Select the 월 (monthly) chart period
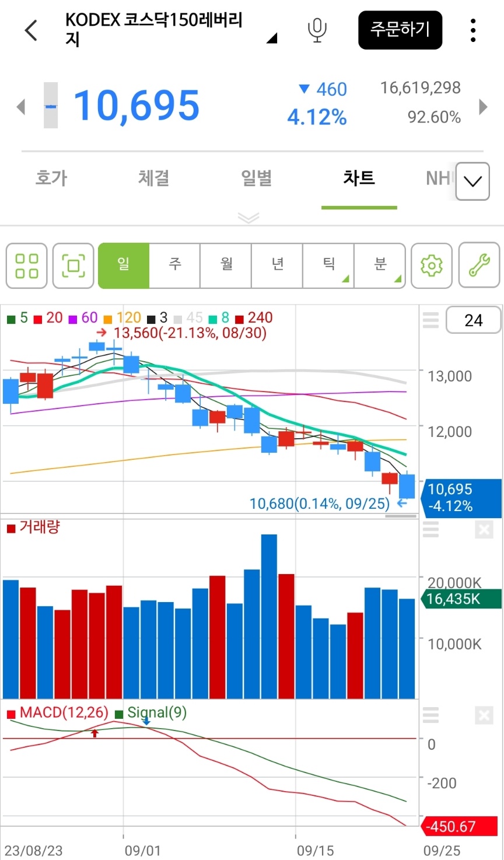This screenshot has width=504, height=860. click(x=226, y=266)
